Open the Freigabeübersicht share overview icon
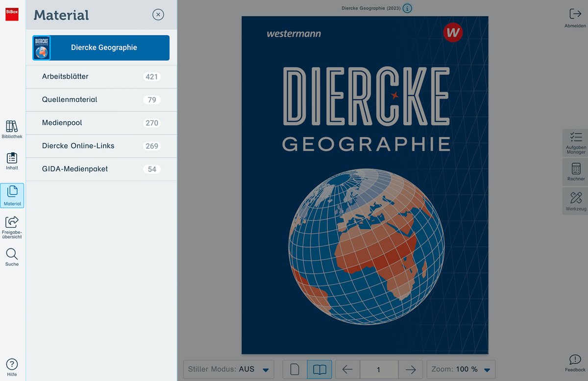The height and width of the screenshot is (381, 588). [x=12, y=227]
